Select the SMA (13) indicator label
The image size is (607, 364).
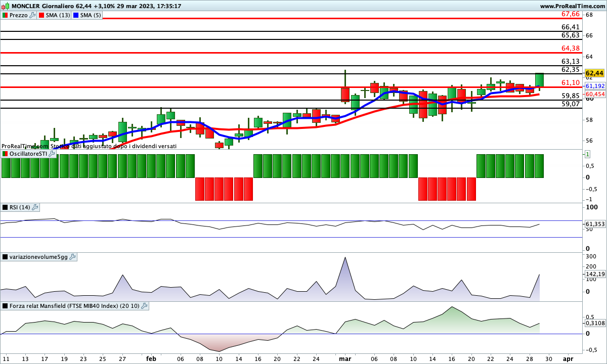tap(58, 15)
